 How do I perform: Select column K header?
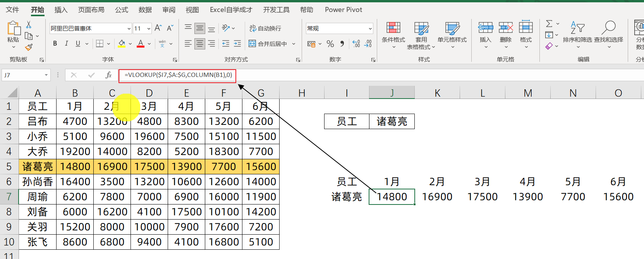437,93
